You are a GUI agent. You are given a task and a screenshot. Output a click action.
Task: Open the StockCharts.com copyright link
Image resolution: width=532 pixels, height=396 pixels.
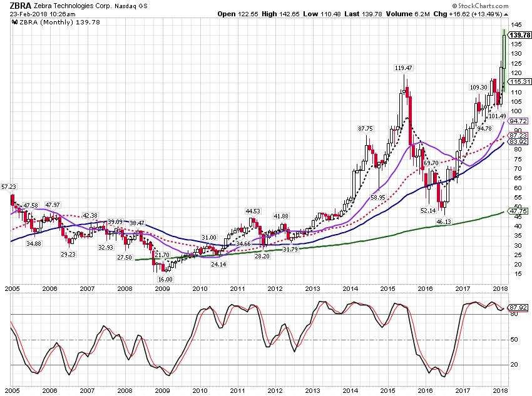click(480, 6)
